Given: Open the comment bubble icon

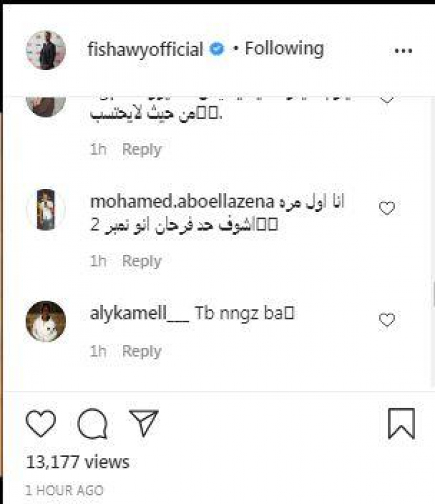Looking at the screenshot, I should pos(93,424).
